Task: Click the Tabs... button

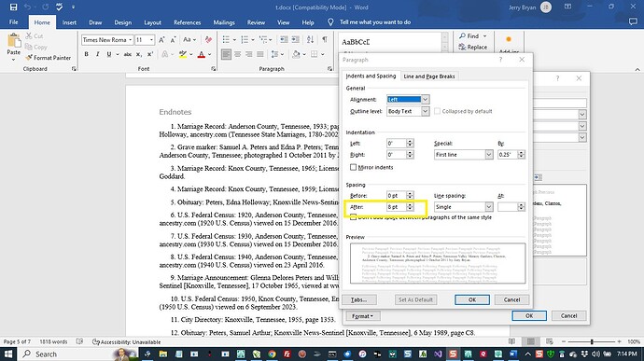Action: point(359,299)
